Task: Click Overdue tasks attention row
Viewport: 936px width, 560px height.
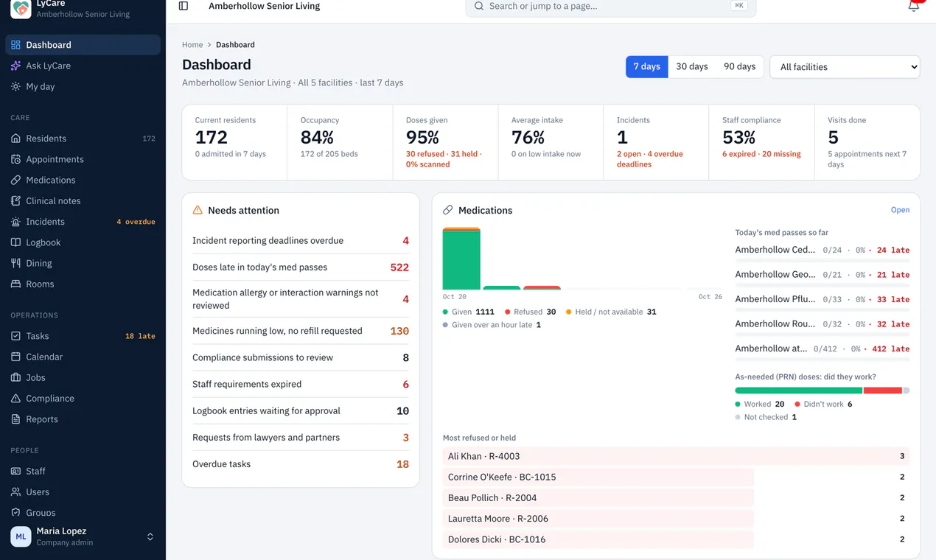Action: (x=301, y=464)
